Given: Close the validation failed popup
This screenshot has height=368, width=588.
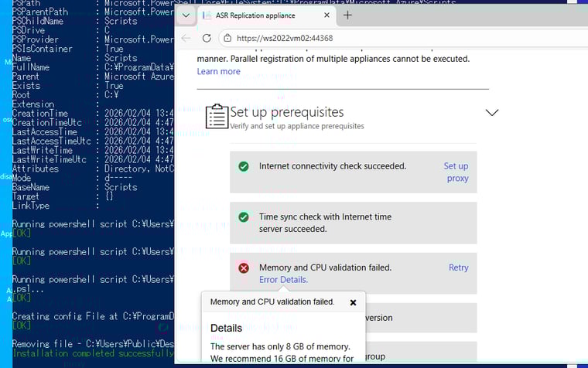Looking at the screenshot, I should [x=353, y=302].
